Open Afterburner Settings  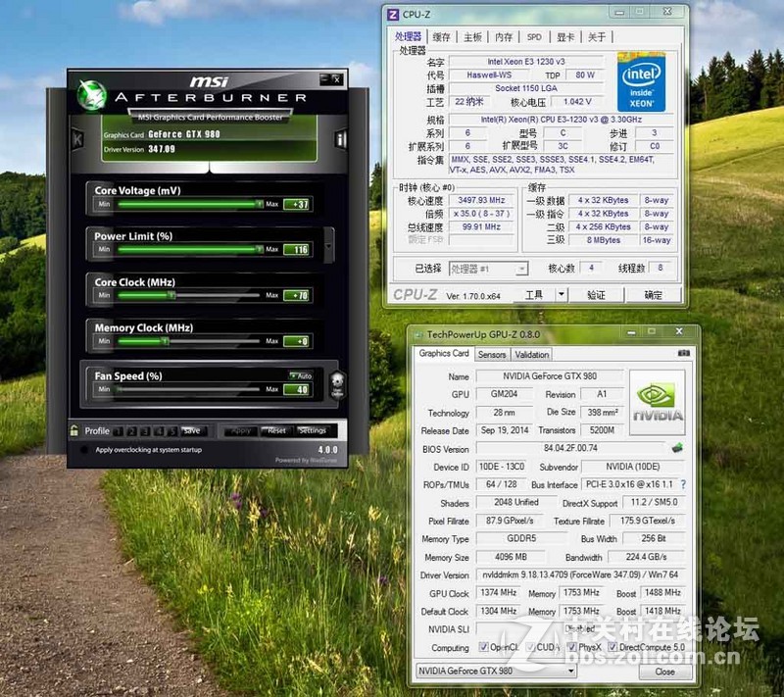click(x=312, y=431)
